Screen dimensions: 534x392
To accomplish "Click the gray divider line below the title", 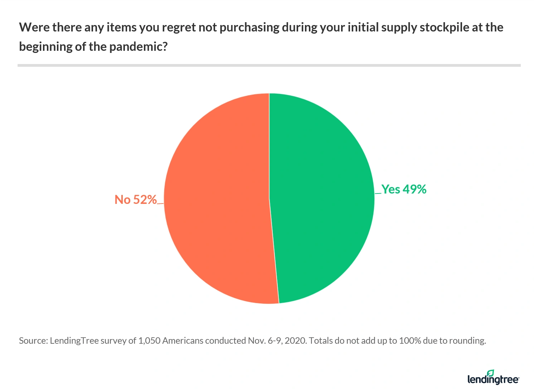I will tap(269, 65).
